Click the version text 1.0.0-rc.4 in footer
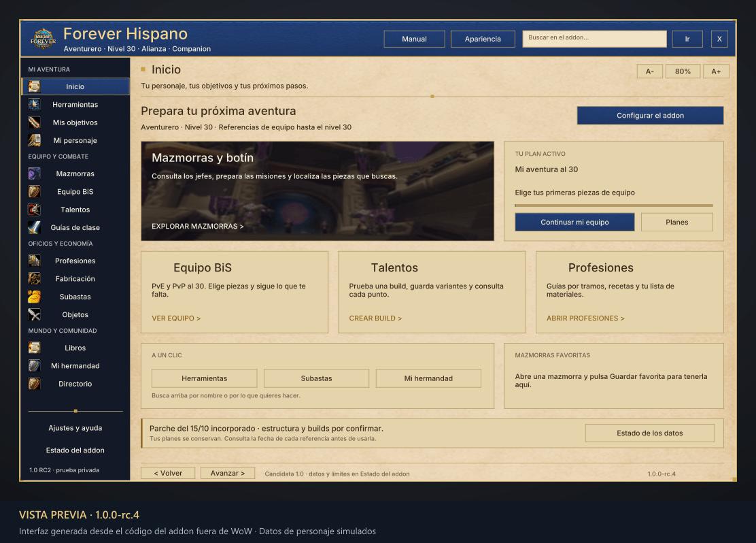Image resolution: width=756 pixels, height=543 pixels. [661, 474]
